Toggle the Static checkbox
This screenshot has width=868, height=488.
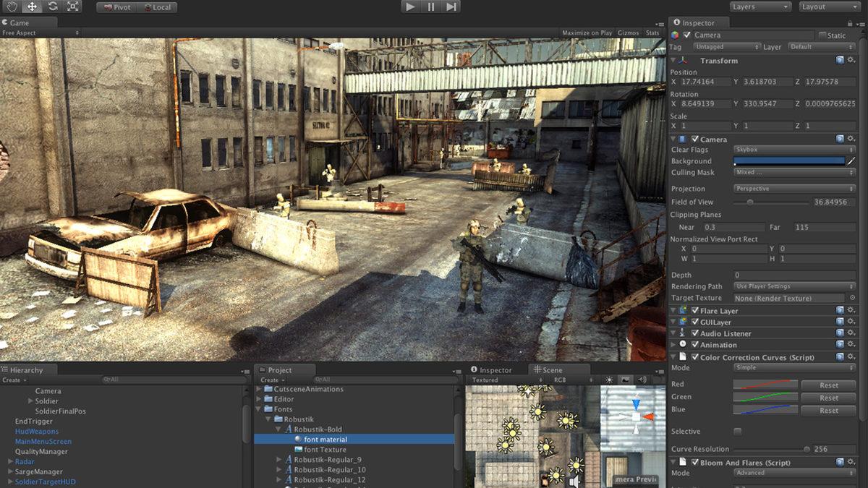pyautogui.click(x=822, y=35)
